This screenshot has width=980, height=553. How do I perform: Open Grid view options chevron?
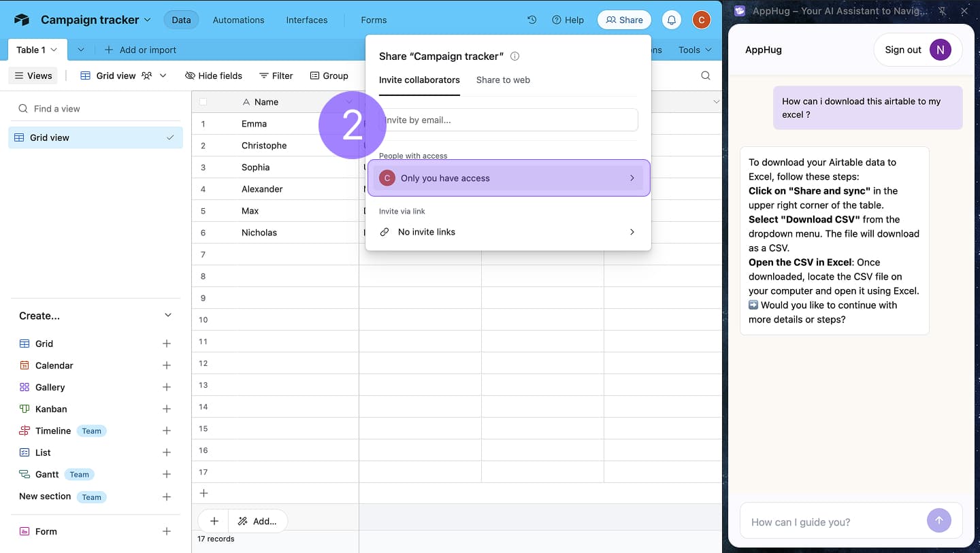163,76
